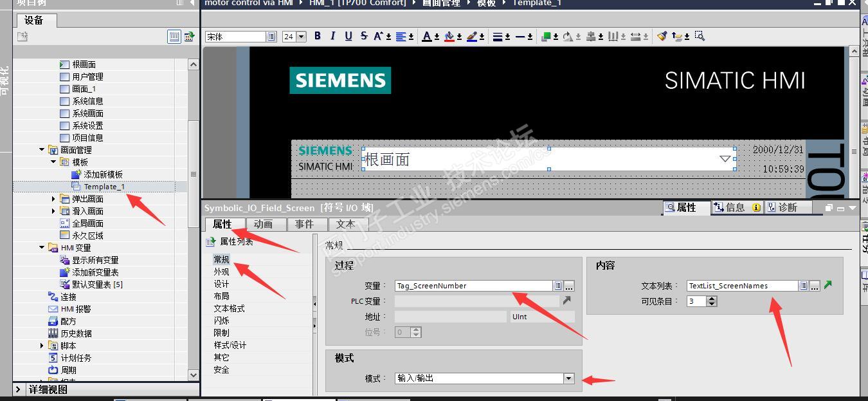Click the TextList_ScreenNames input field
The height and width of the screenshot is (401, 868).
pyautogui.click(x=743, y=286)
